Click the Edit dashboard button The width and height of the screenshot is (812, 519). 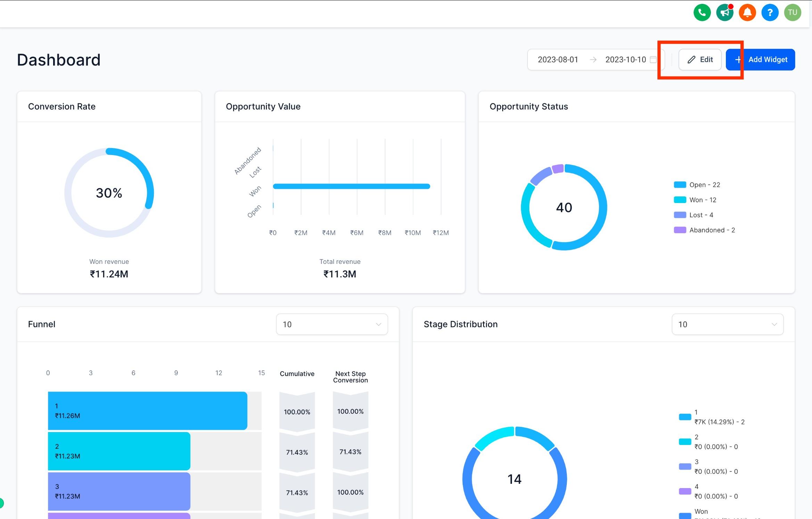tap(699, 59)
